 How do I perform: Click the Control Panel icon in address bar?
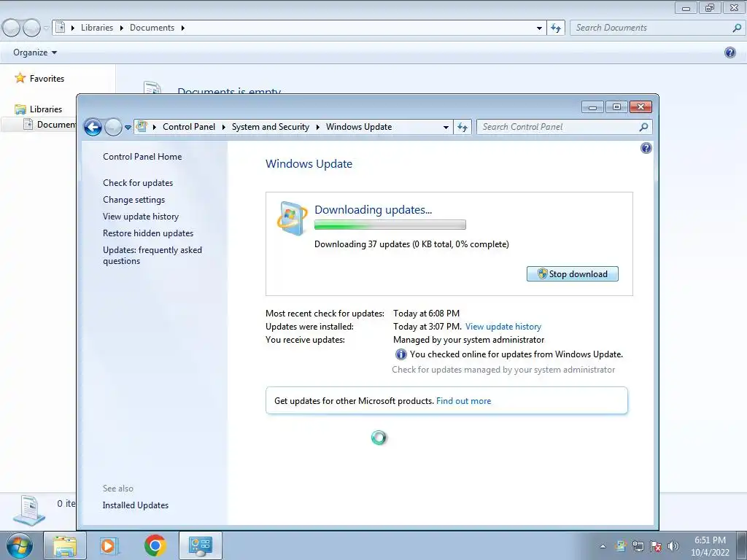142,127
